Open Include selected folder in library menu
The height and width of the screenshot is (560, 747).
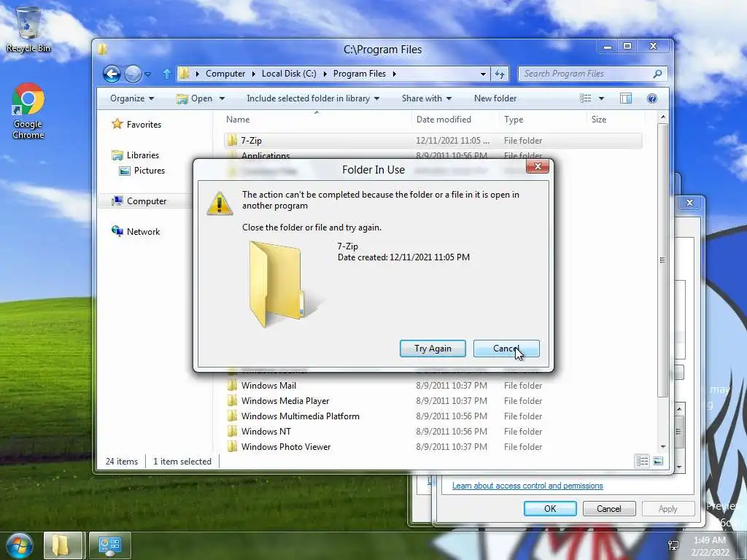(313, 98)
